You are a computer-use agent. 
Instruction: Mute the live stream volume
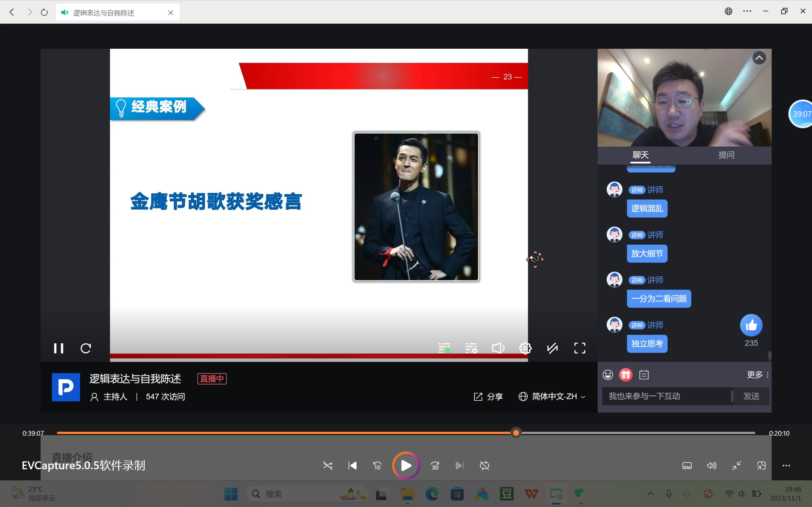(x=498, y=348)
